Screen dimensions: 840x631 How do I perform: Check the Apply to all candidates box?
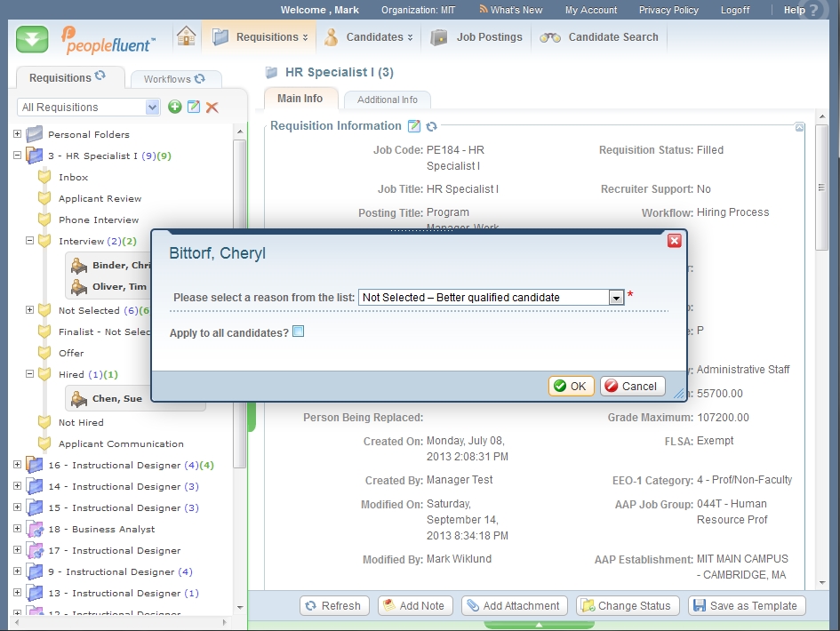299,331
